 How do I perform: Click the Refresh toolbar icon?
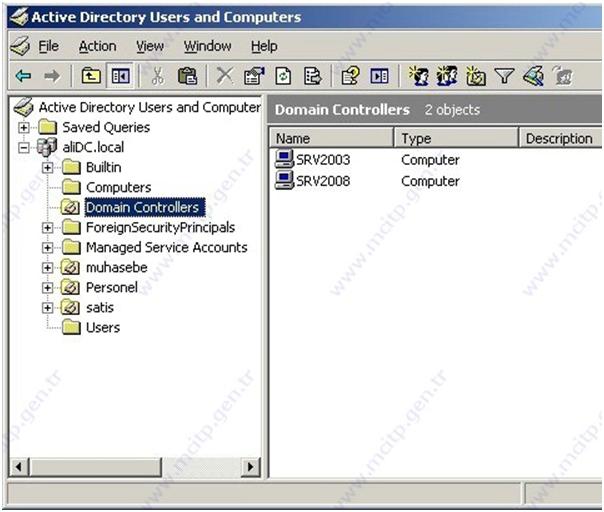283,76
